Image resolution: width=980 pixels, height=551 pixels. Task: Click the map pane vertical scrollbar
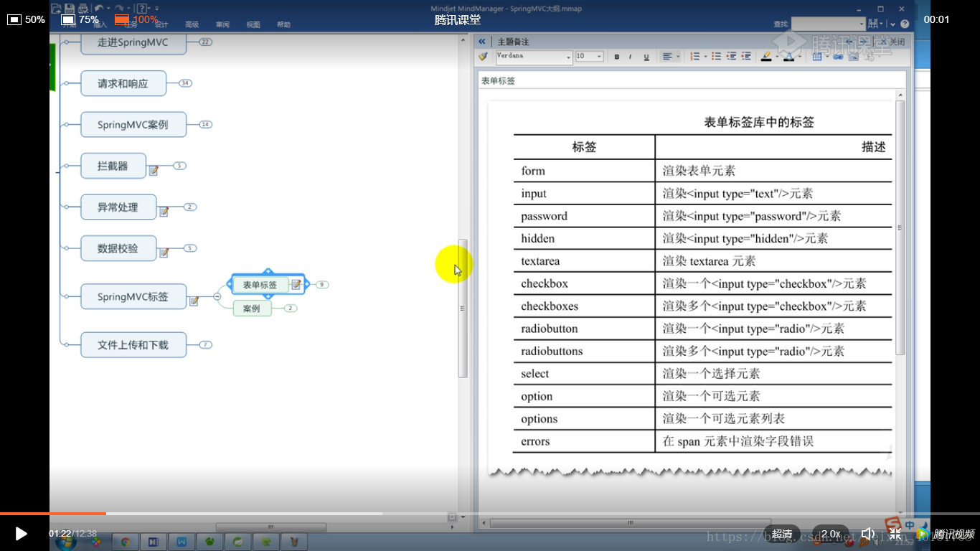coord(463,309)
